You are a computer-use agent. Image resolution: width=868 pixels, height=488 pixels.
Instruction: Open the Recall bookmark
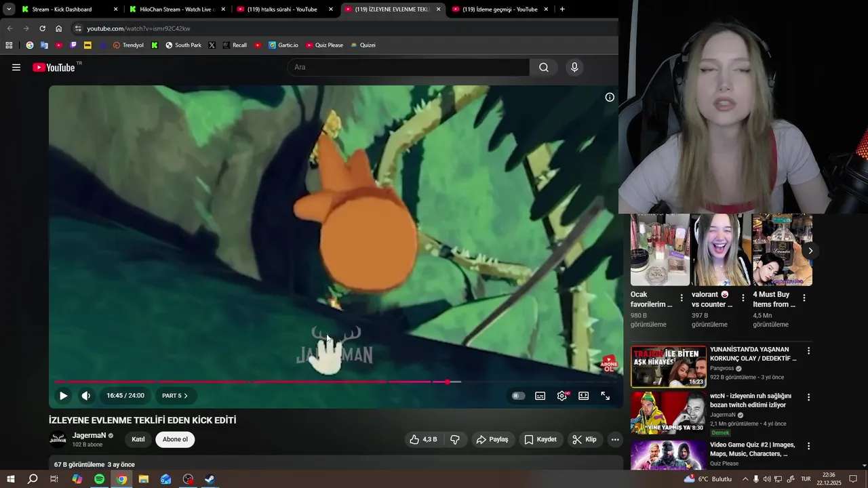tap(235, 45)
